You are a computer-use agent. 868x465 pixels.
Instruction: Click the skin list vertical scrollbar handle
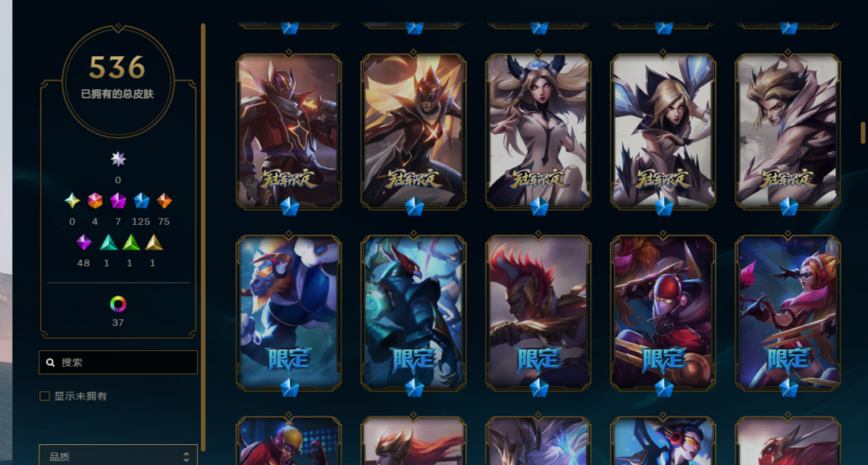862,133
